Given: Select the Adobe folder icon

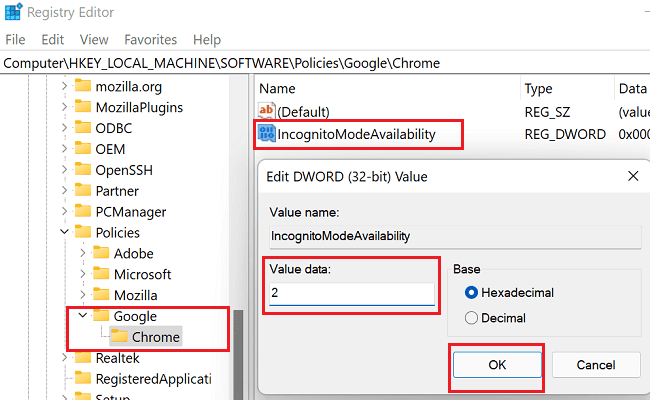Looking at the screenshot, I should point(101,252).
